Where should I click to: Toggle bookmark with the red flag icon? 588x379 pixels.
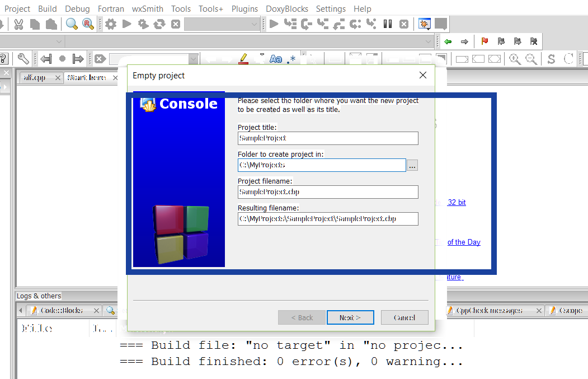pos(484,41)
